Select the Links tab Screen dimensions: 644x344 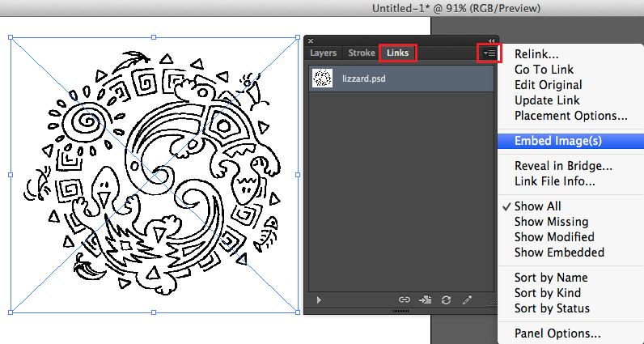(397, 53)
